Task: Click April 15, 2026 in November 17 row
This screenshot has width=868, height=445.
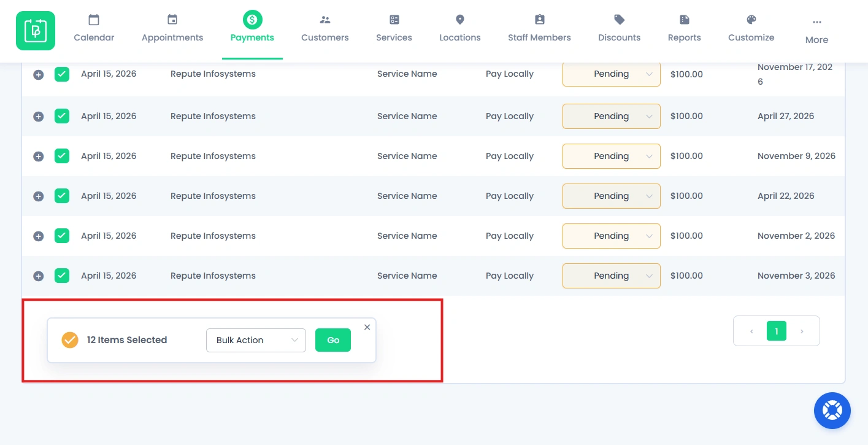Action: 109,74
